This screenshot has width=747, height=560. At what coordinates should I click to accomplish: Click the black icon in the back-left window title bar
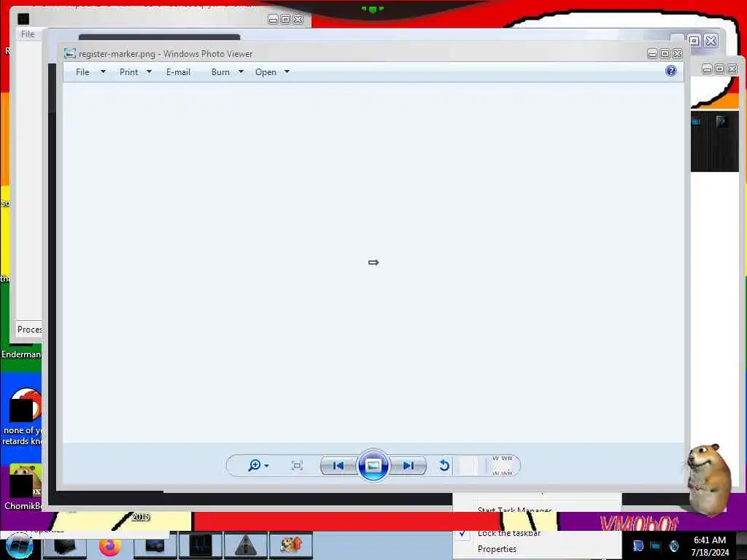pos(23,18)
